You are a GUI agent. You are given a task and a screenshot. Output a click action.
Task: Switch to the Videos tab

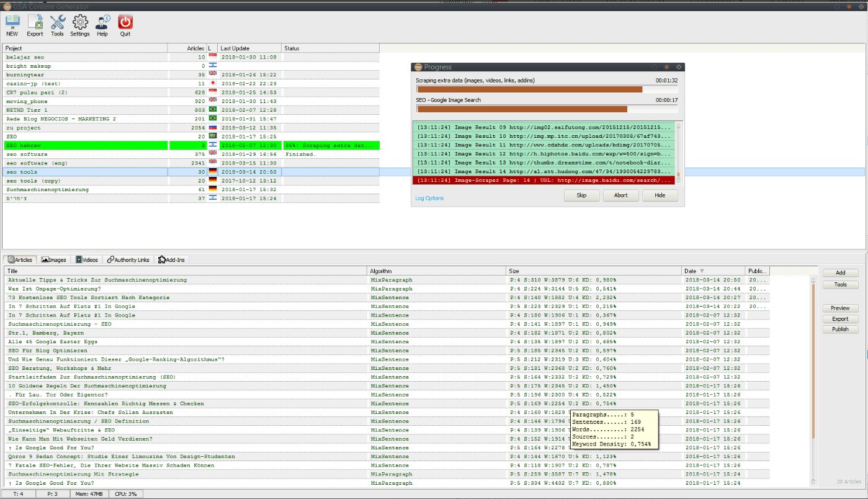click(86, 259)
